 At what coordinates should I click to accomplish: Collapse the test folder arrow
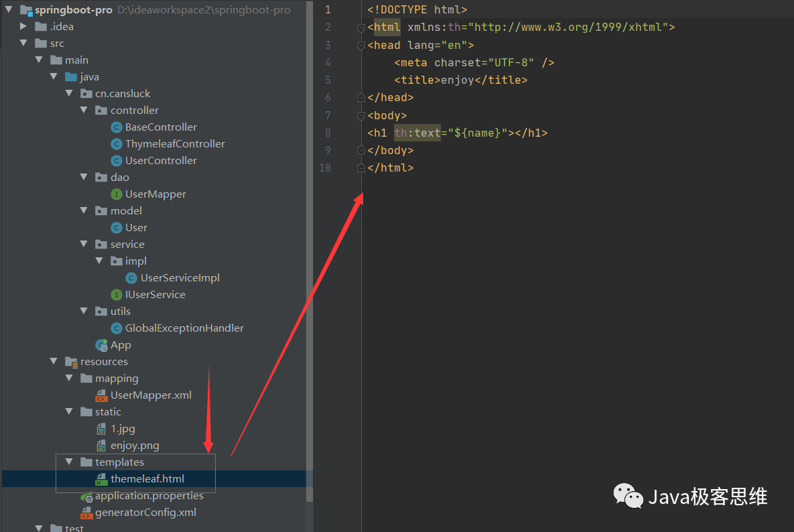(x=39, y=528)
